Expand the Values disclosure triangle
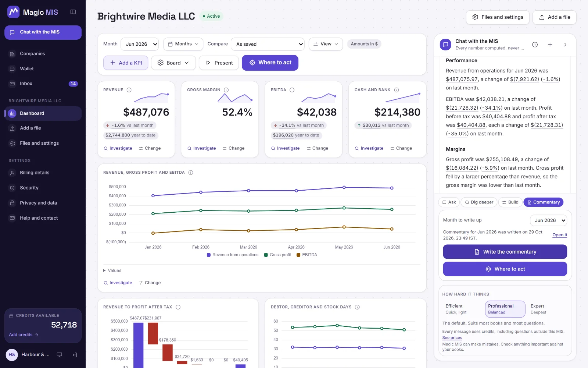This screenshot has width=588, height=368. (x=104, y=270)
